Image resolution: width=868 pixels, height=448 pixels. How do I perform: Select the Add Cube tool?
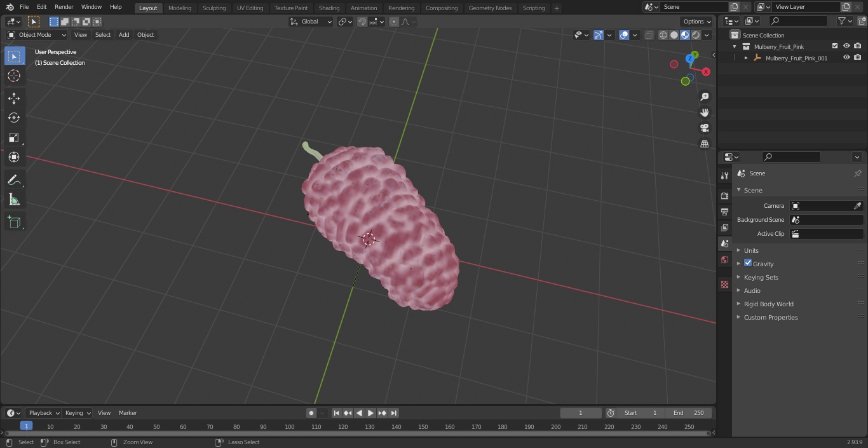pyautogui.click(x=14, y=222)
